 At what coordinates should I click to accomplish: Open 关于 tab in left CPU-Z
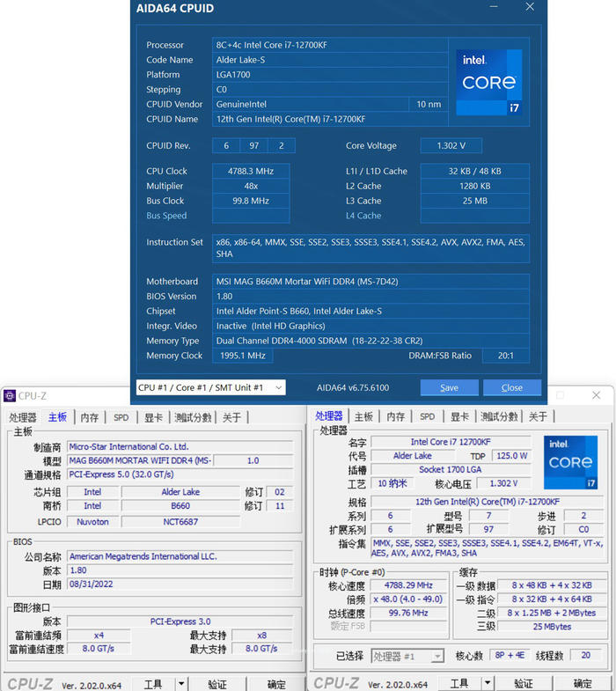coord(231,417)
